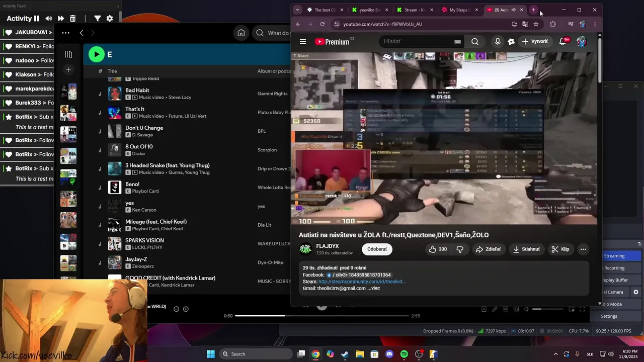Screen dimensions: 644x362
Task: Open Chrome three-dot menu
Action: [x=595, y=24]
